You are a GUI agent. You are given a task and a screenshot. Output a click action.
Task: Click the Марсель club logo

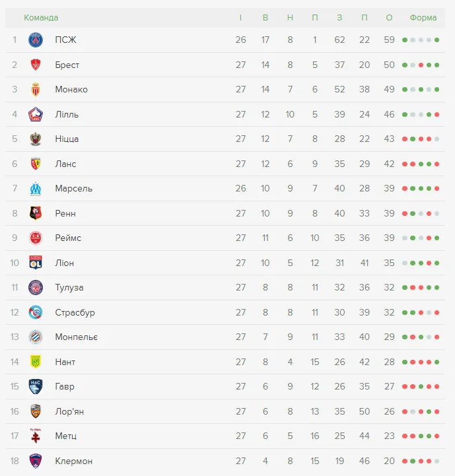[x=36, y=188]
